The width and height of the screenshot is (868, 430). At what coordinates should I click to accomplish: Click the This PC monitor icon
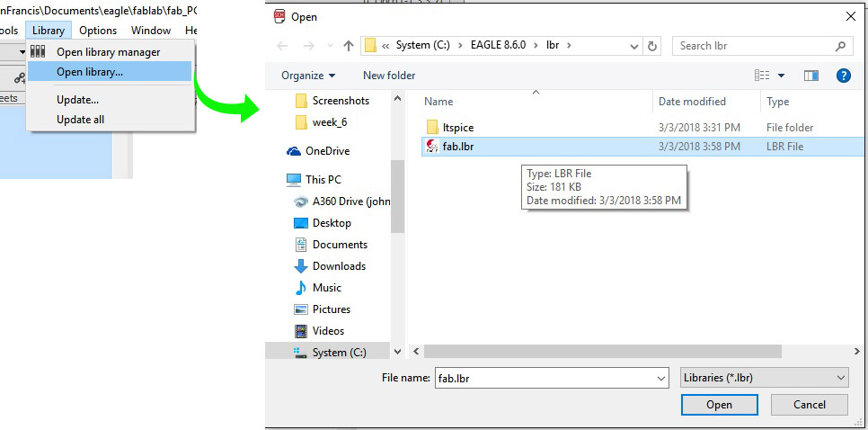click(x=294, y=180)
